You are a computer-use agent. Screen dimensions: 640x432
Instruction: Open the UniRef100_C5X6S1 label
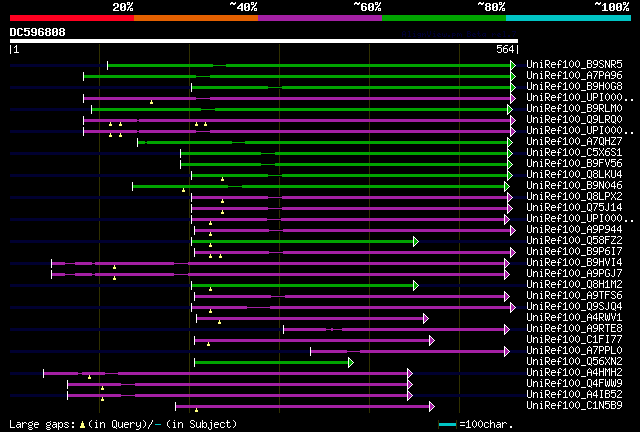574,152
